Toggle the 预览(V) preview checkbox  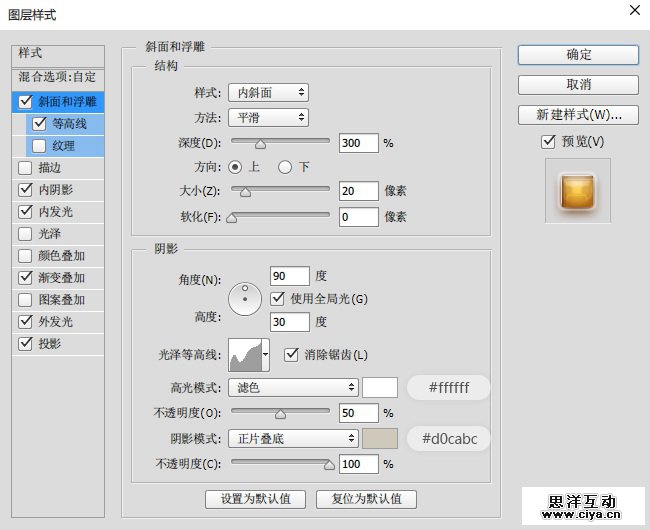(x=548, y=141)
